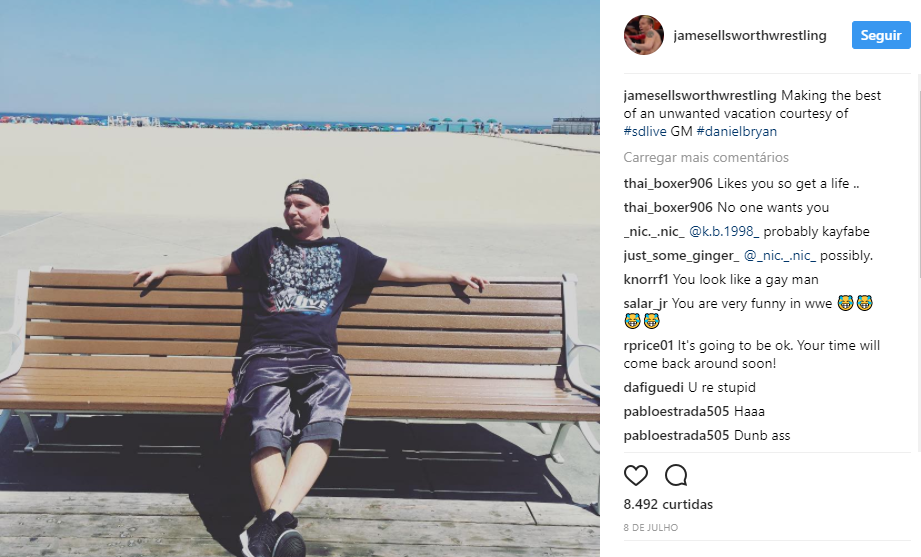Open the #sdlive hashtag
Viewport: 921px width, 557px height.
point(645,131)
